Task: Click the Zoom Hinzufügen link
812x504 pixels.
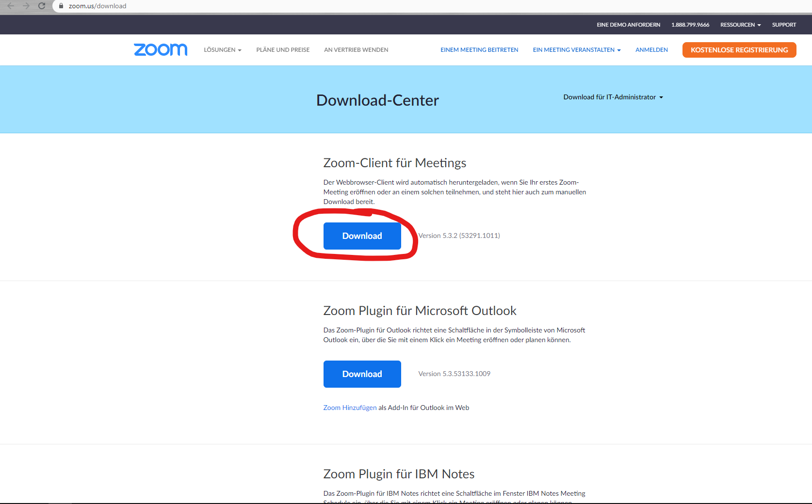Action: click(x=350, y=408)
